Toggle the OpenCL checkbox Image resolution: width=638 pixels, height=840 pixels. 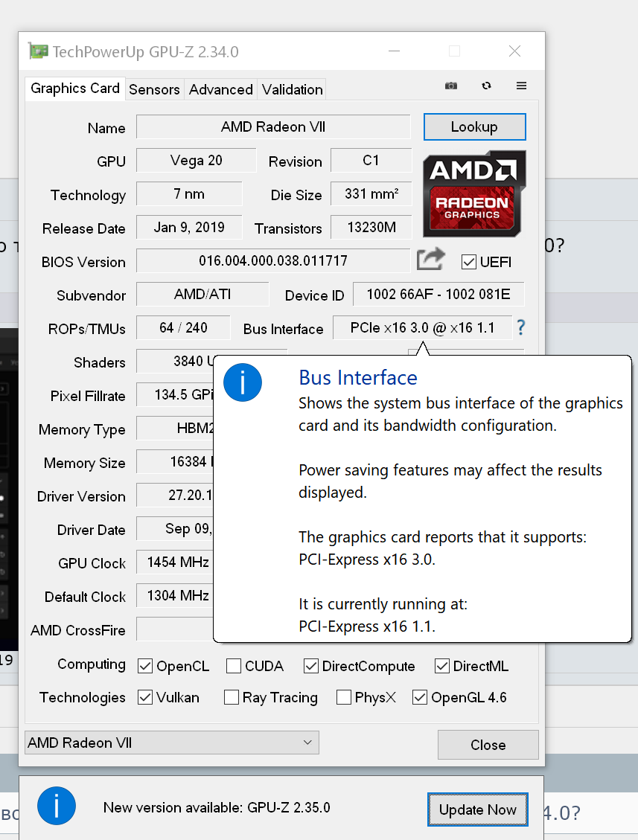(x=144, y=666)
